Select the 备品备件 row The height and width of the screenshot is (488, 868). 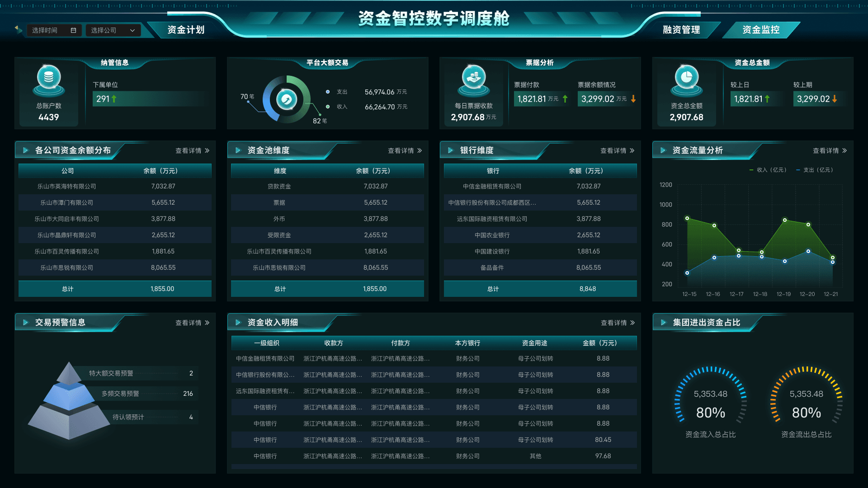[x=540, y=267]
